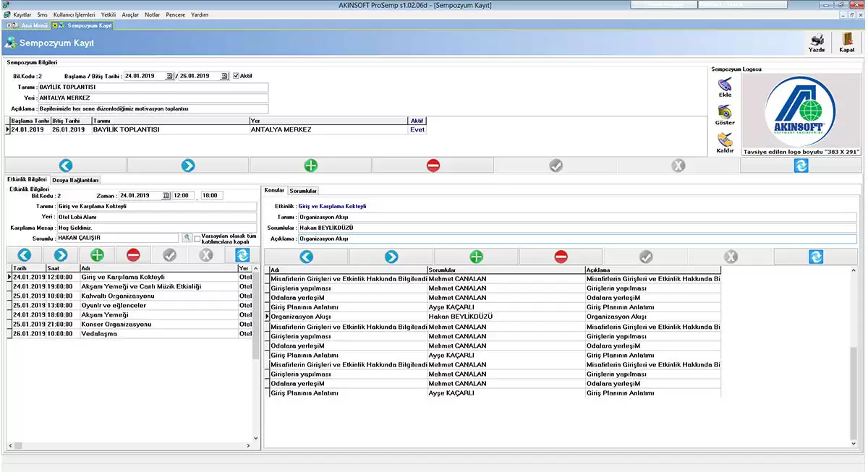Select the Vedalaşma event row
This screenshot has height=472, width=868.
99,334
